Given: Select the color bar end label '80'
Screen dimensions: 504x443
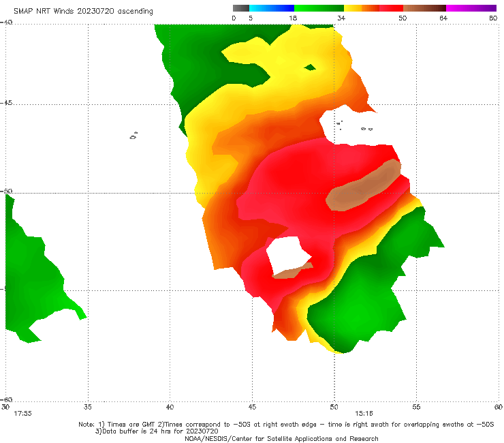Looking at the screenshot, I should [x=493, y=18].
